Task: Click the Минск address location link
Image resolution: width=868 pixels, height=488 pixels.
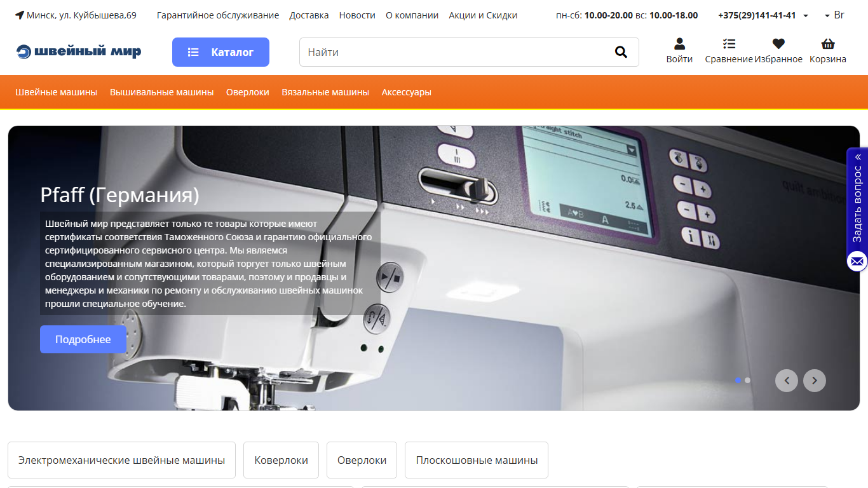Action: tap(76, 15)
